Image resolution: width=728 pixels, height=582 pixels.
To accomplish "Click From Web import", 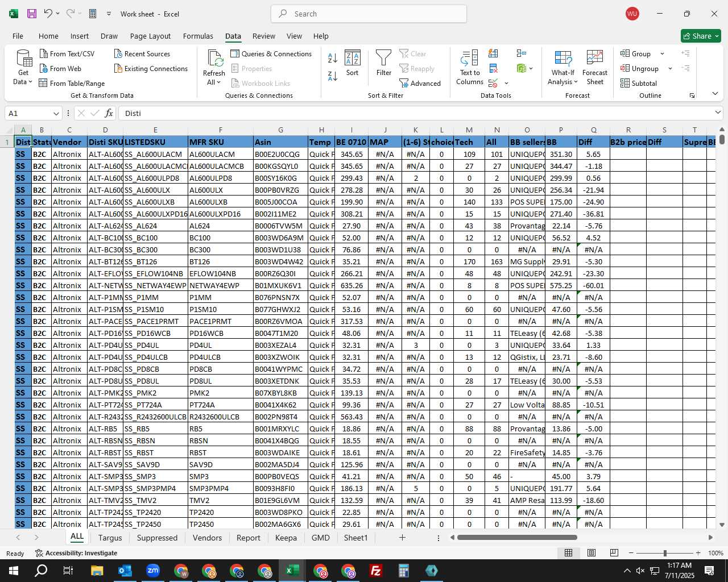I will 60,68.
